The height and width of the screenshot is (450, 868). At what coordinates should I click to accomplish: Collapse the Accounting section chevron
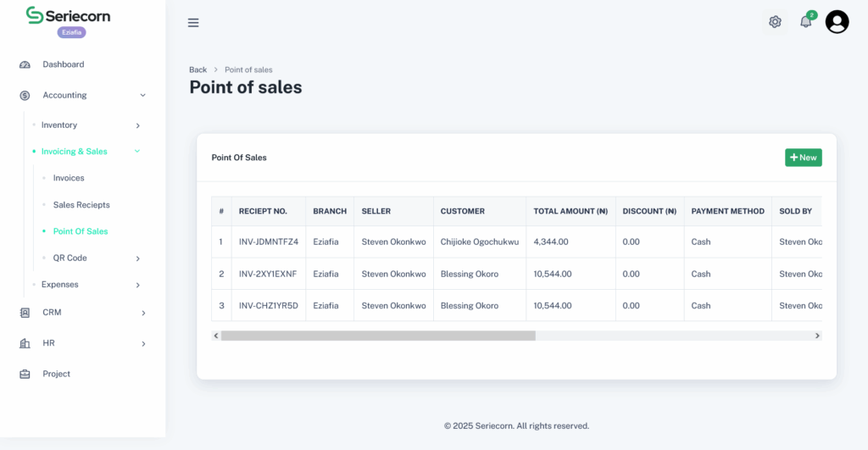(x=142, y=95)
